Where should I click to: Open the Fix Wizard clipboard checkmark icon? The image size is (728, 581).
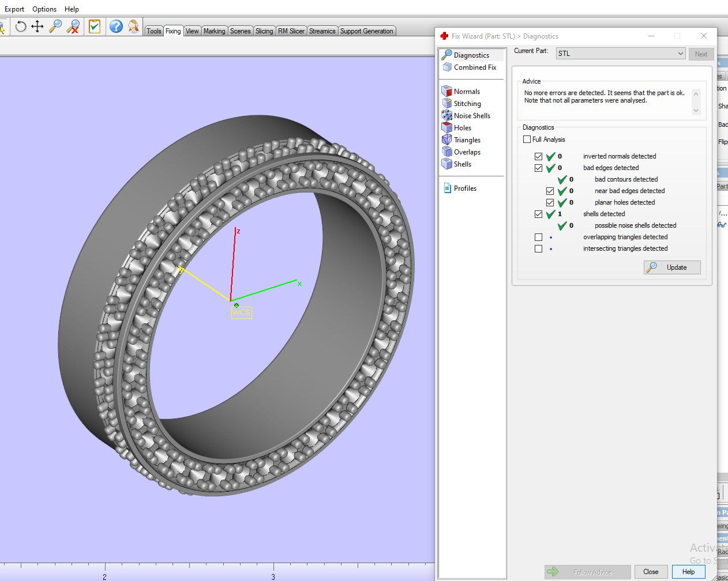coord(95,27)
